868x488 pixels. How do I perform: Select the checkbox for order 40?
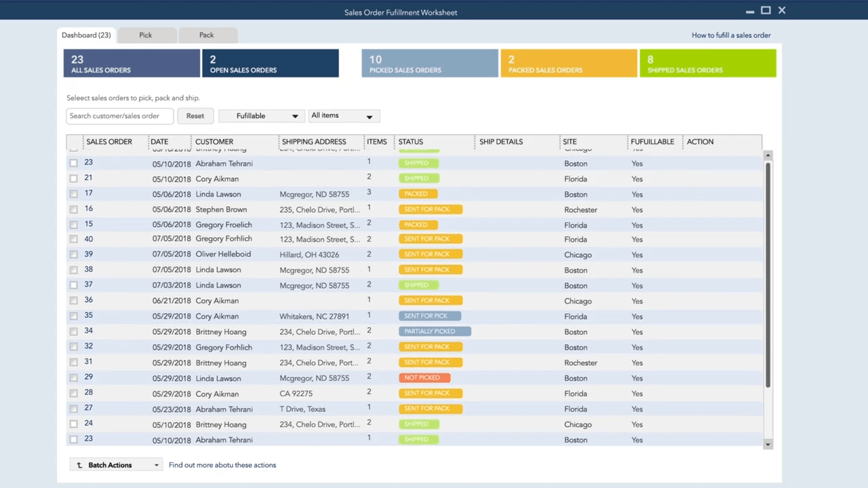(73, 239)
